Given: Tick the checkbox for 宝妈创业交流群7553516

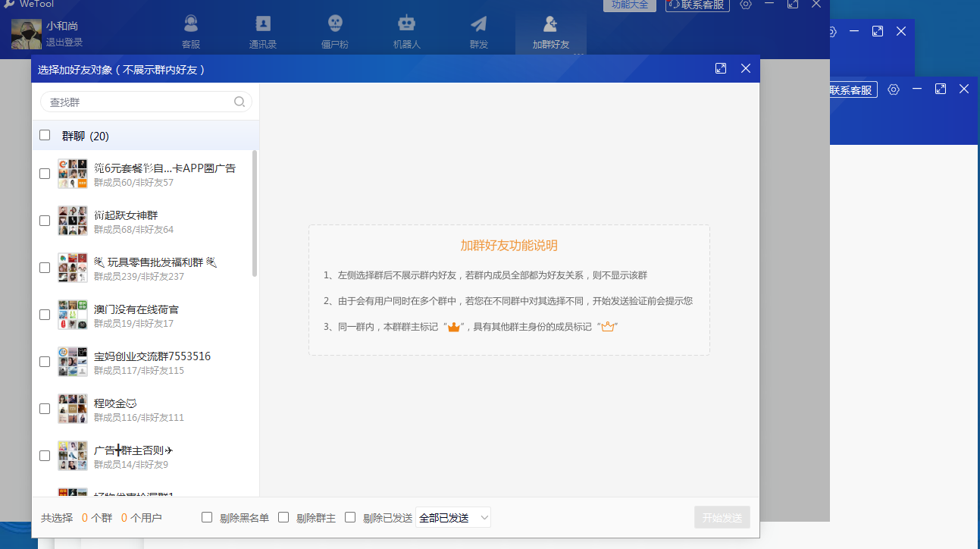Looking at the screenshot, I should coord(44,361).
